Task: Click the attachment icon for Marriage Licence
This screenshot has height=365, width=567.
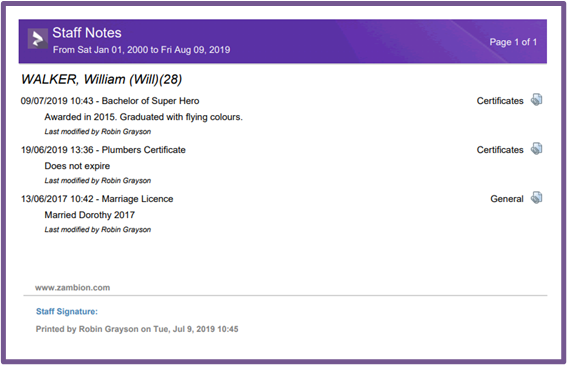Action: click(x=537, y=198)
